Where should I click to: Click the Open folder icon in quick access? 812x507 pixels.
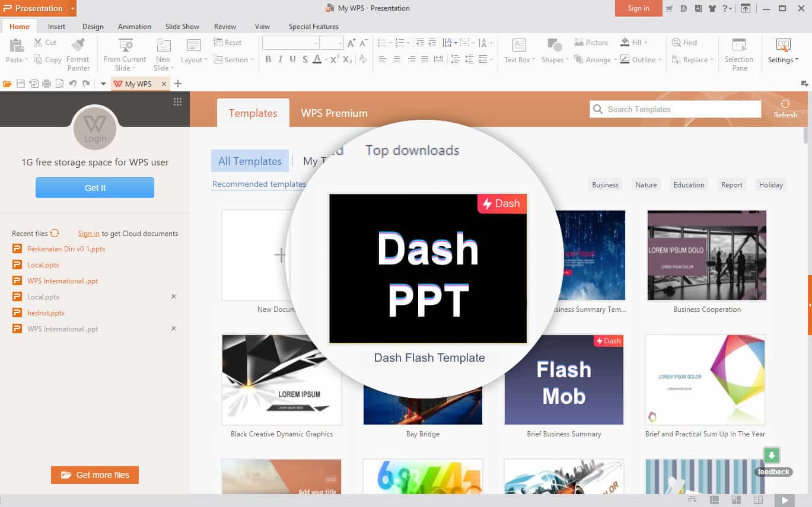pyautogui.click(x=8, y=84)
